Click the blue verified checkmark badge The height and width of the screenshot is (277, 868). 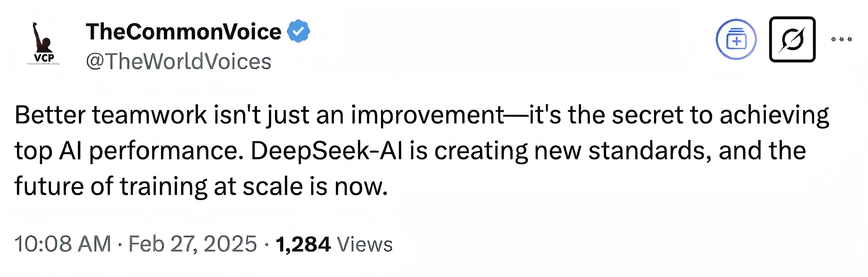tap(298, 31)
